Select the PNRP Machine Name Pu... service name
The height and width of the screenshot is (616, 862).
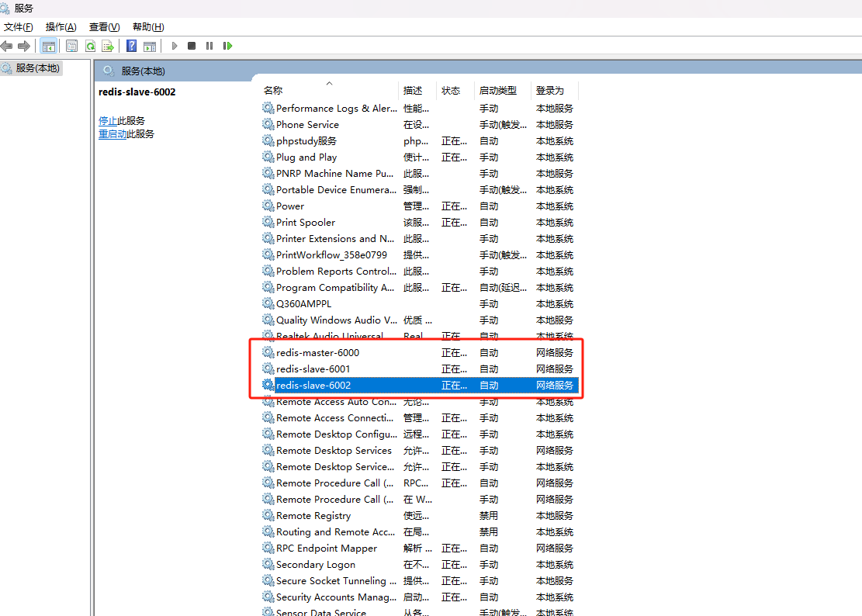click(335, 174)
